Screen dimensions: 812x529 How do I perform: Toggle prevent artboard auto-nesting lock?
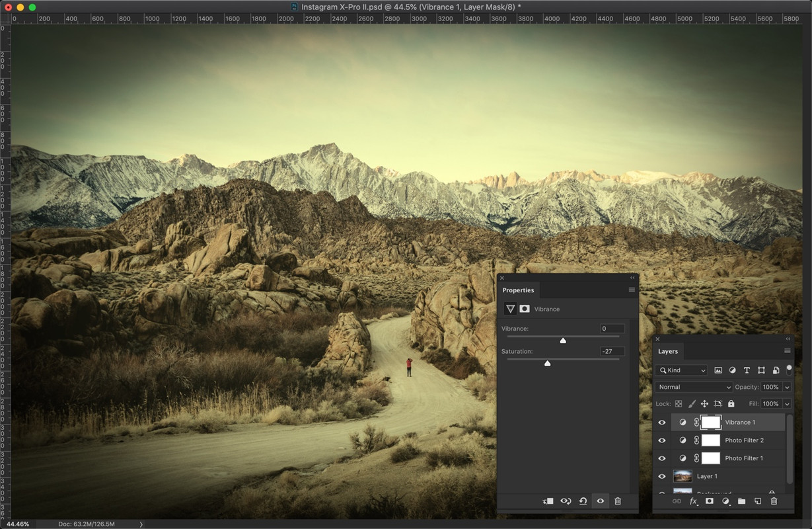(718, 403)
